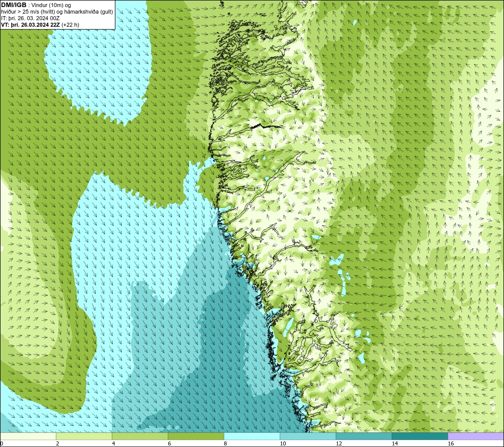Click the 2–4 m/s light green swatch
Viewport: 504px width, 447px height.
(84, 436)
